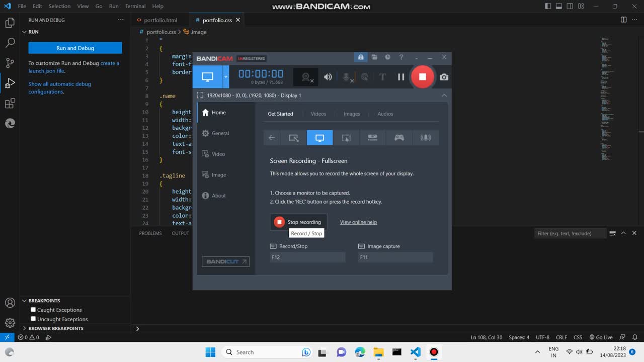Open the Edge tools icon in activity bar

[10, 124]
